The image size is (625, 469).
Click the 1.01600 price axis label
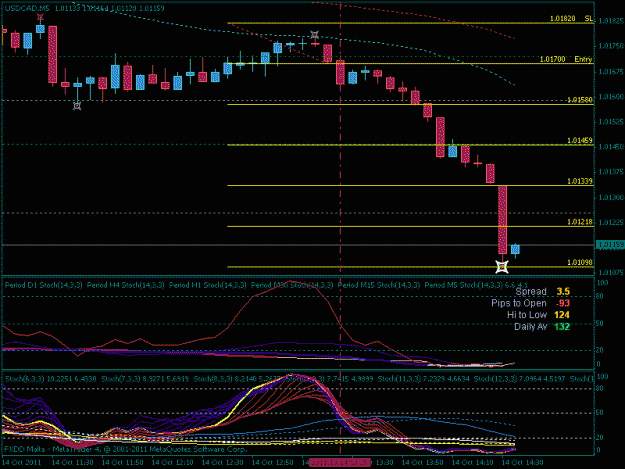pyautogui.click(x=611, y=96)
